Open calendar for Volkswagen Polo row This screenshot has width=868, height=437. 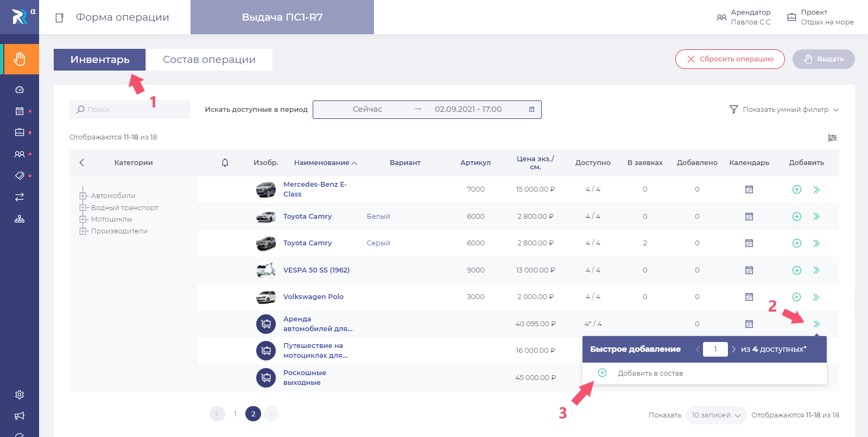click(x=749, y=297)
